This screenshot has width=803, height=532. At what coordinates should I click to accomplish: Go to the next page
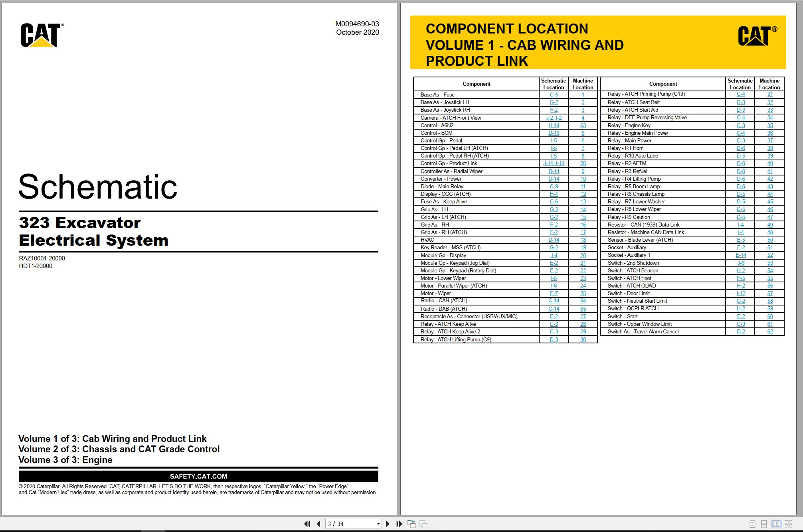tap(388, 524)
